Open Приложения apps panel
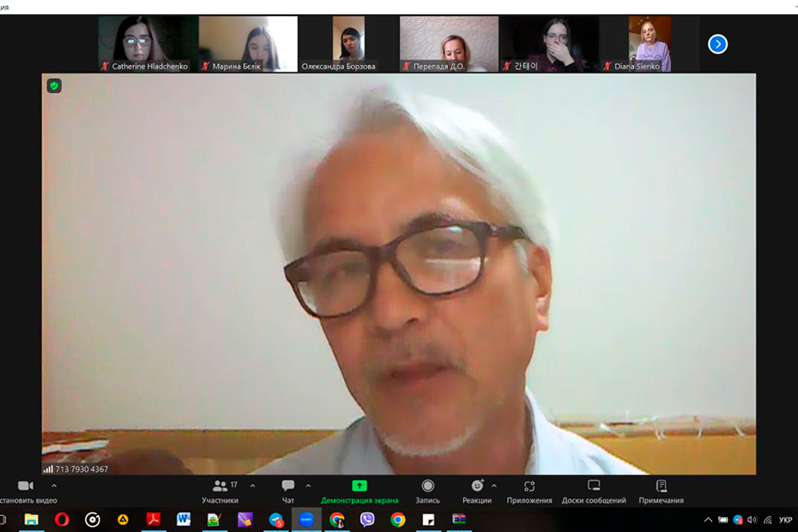798x532 pixels. point(529,492)
